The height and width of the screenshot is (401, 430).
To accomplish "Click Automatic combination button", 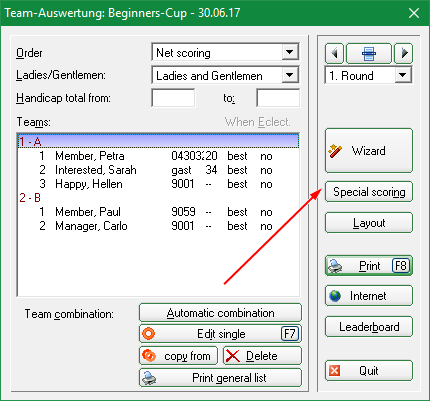I will (220, 313).
